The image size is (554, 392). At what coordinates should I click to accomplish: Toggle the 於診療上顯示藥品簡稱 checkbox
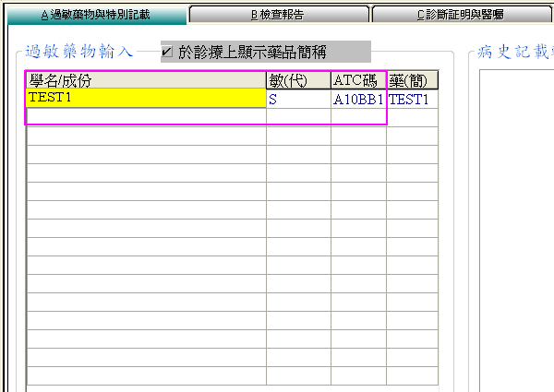point(167,52)
